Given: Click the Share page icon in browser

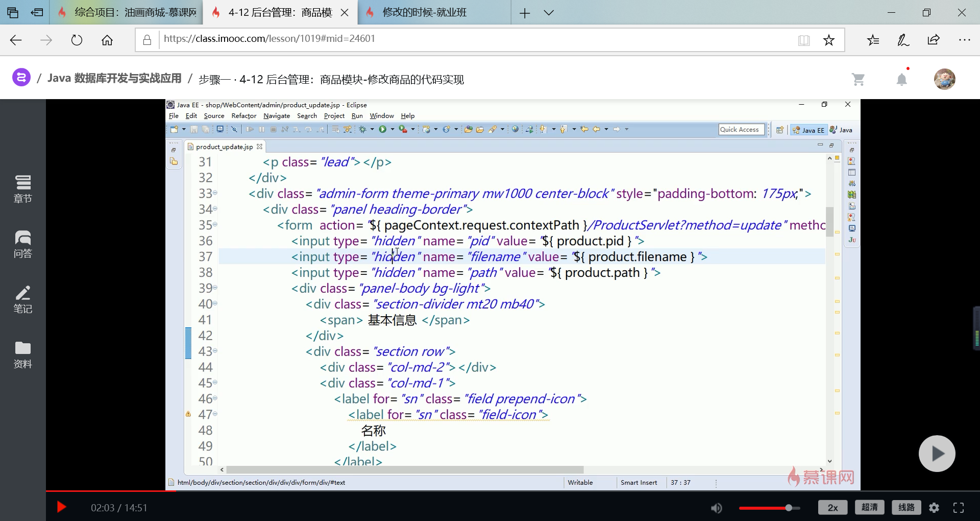Looking at the screenshot, I should click(934, 40).
